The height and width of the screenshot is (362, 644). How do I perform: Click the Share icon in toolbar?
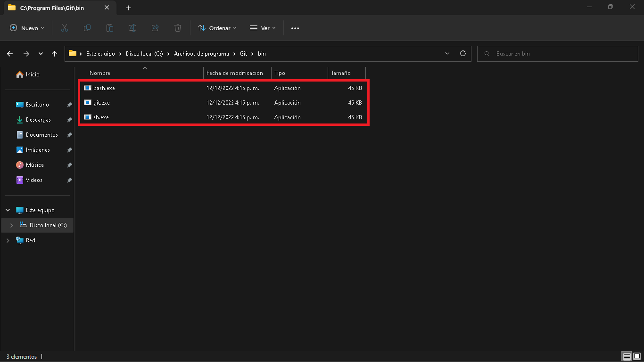[155, 28]
